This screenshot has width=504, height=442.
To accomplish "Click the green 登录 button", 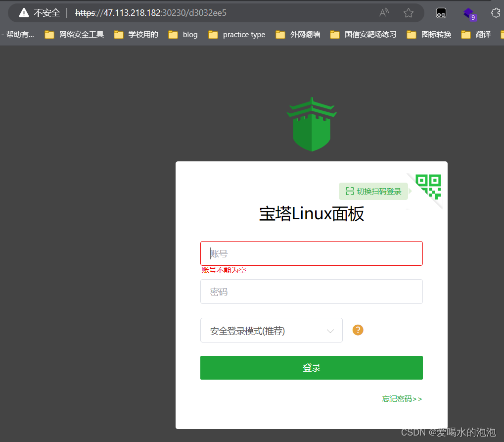I will point(312,368).
